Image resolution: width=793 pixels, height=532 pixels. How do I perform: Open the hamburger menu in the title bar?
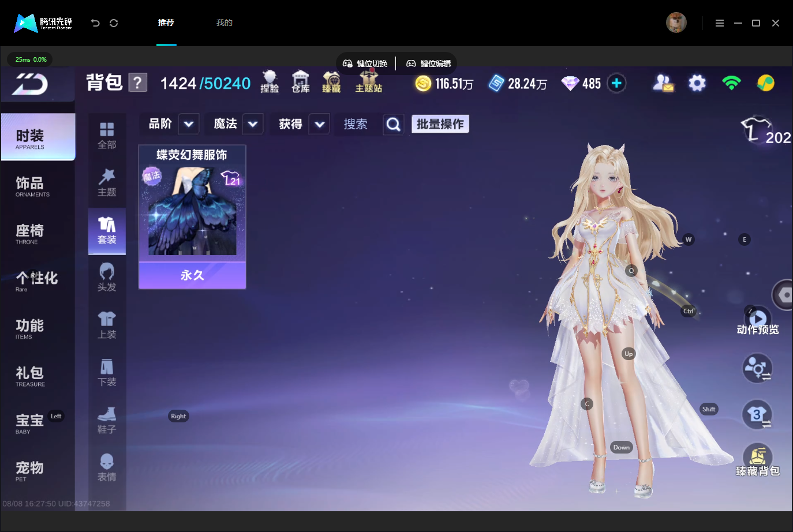[x=720, y=23]
